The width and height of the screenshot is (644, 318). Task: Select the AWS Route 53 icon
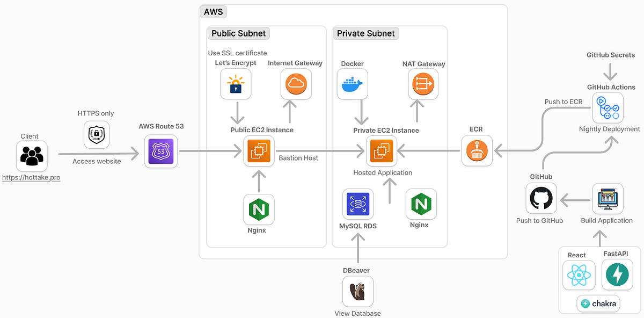pyautogui.click(x=160, y=151)
